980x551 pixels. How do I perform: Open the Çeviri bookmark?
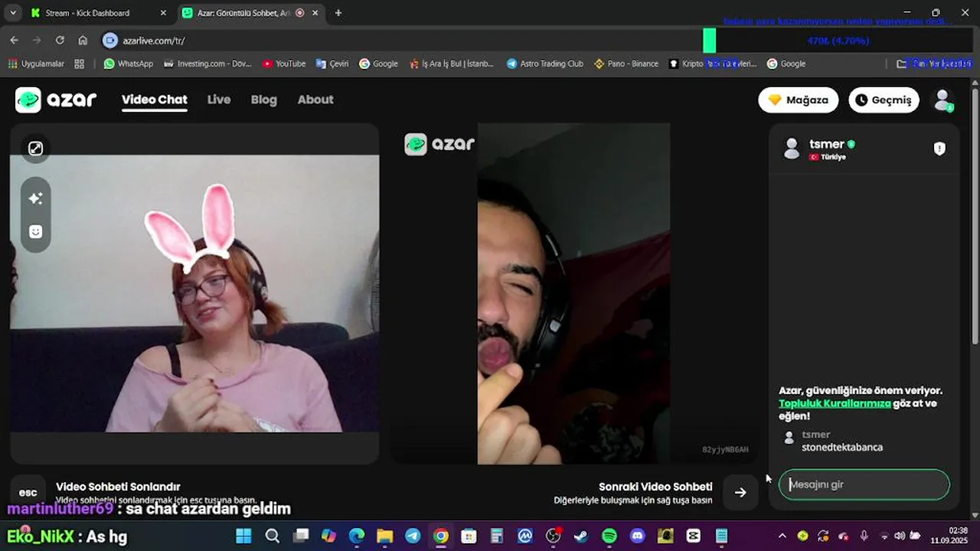(x=332, y=64)
